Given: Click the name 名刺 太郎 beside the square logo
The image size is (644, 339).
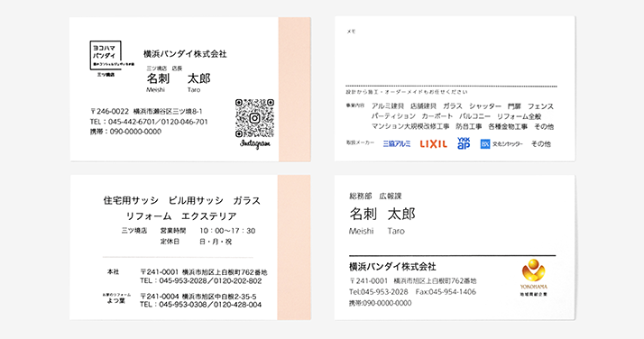Looking at the screenshot, I should click(x=179, y=78).
